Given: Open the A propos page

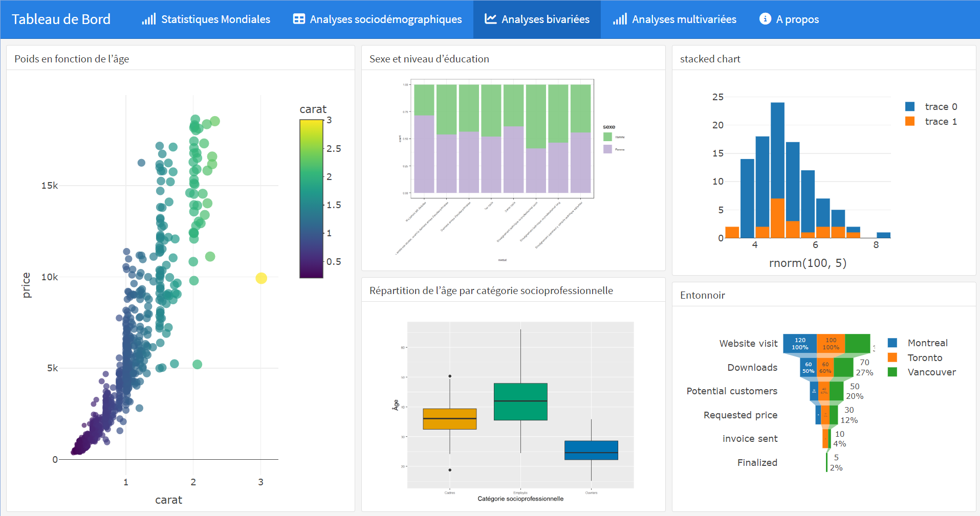Looking at the screenshot, I should (797, 19).
